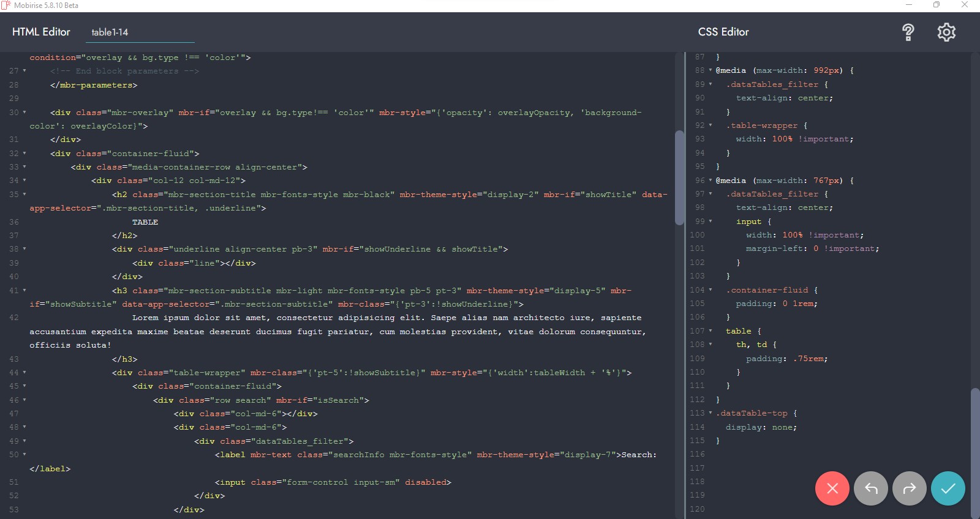Select the table1-14 tab
980x519 pixels.
click(x=110, y=32)
